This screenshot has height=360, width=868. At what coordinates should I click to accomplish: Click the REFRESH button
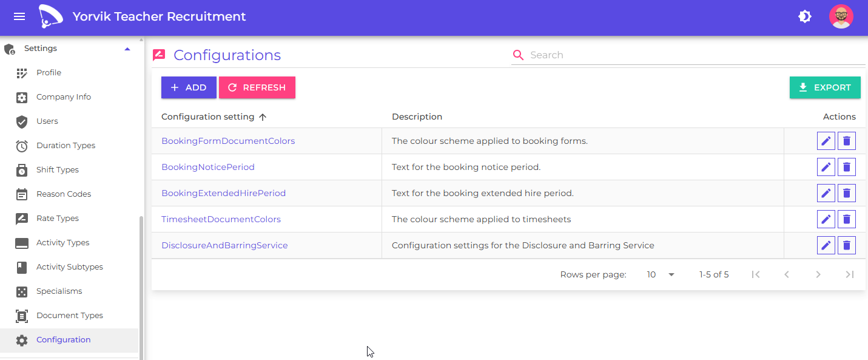(257, 87)
